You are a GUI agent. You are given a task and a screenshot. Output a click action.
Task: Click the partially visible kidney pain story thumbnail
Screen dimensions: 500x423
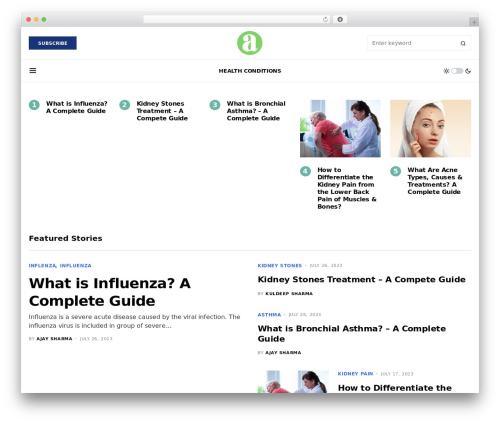293,382
